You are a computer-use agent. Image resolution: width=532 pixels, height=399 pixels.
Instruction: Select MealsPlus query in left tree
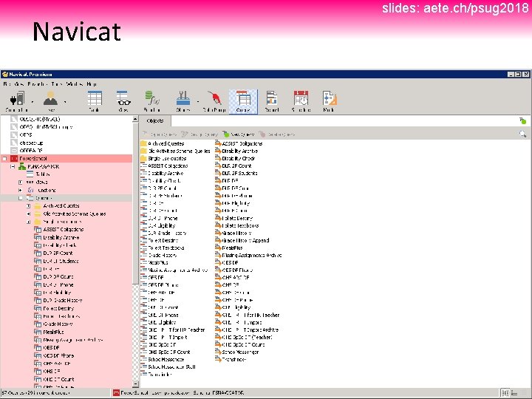coord(50,332)
